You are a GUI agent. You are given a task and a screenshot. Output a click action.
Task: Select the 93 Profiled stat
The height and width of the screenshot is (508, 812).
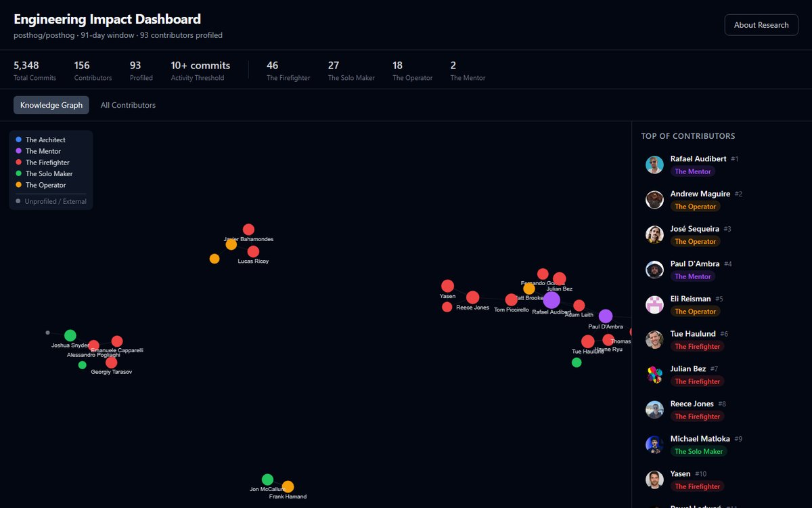point(141,70)
